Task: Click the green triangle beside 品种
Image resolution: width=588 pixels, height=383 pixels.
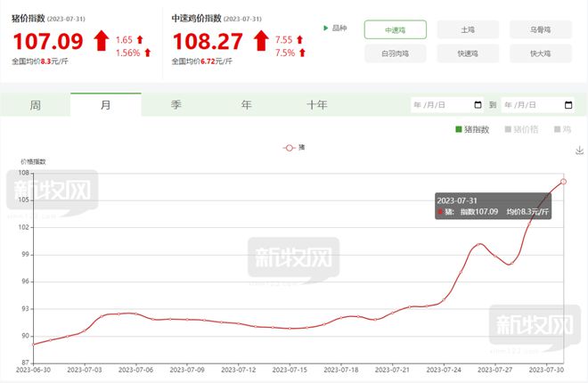Action: click(x=324, y=29)
